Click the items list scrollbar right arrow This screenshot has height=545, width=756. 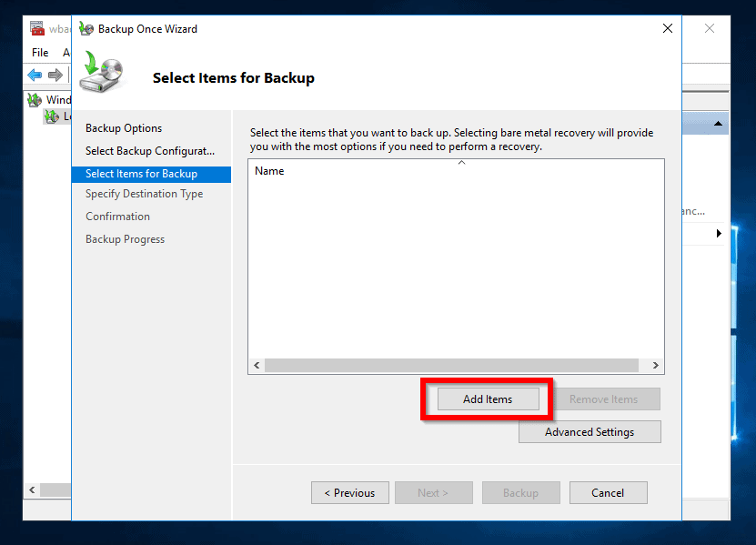[655, 365]
